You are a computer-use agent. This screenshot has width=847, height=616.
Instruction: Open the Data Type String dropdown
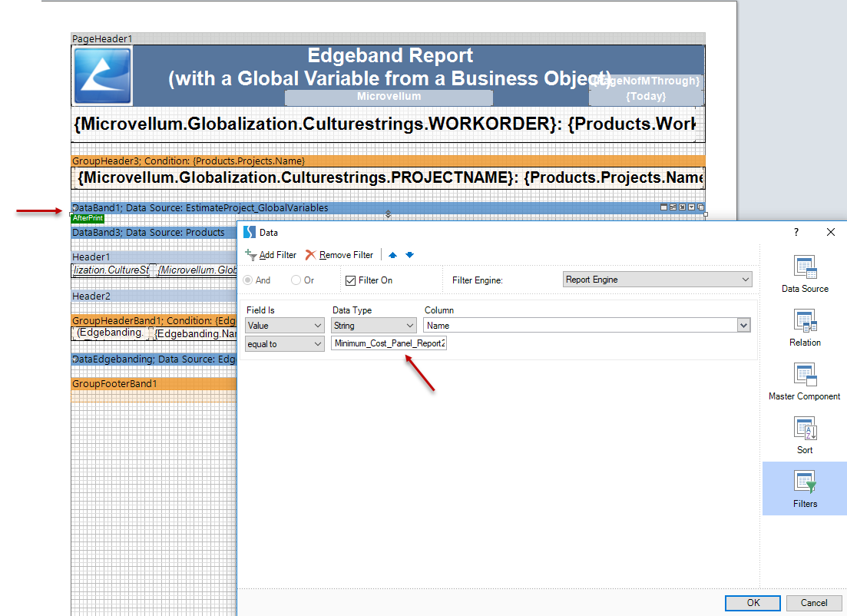tap(373, 326)
